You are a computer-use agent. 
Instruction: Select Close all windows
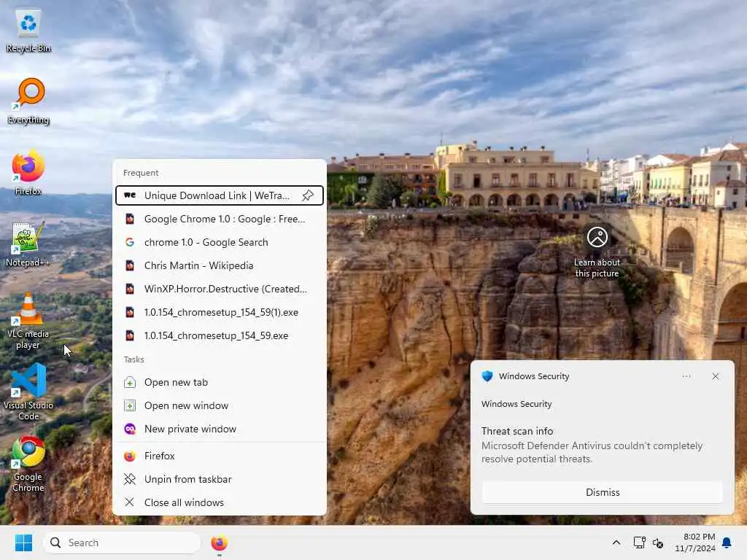pyautogui.click(x=219, y=503)
